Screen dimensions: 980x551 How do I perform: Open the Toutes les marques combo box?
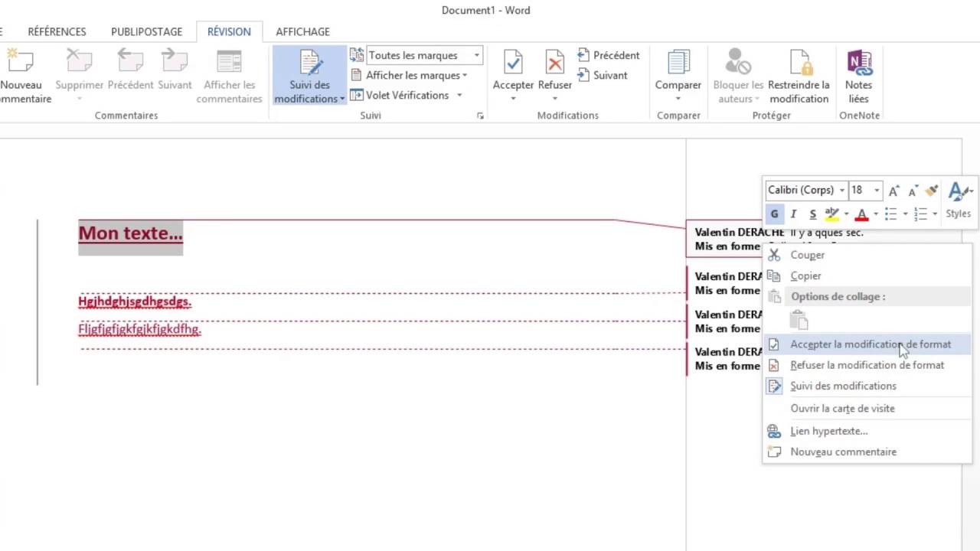[x=424, y=55]
